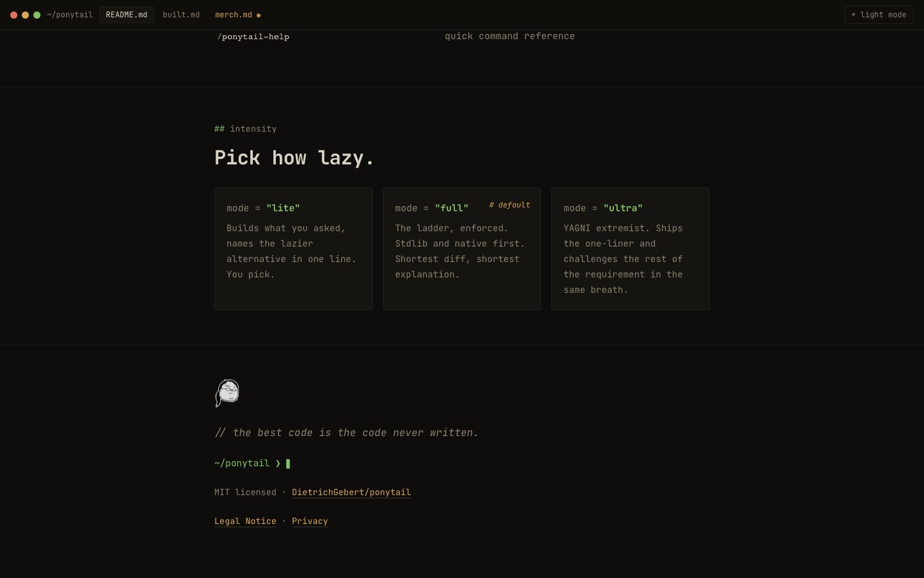
Task: Click the "YAGNI extremist" description text
Action: [x=623, y=259]
